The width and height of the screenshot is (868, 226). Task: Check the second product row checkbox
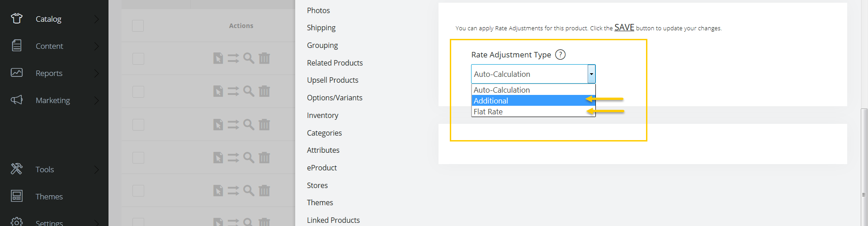coord(138,92)
